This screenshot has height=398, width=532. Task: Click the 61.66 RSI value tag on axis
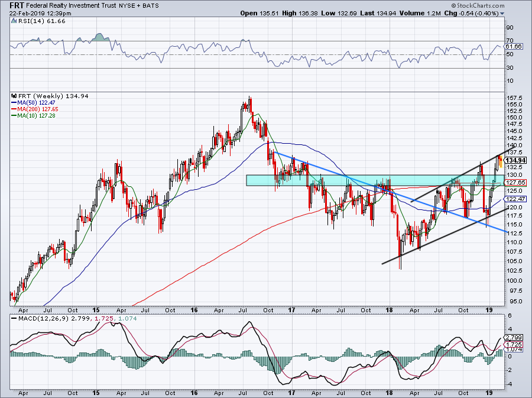click(x=514, y=47)
